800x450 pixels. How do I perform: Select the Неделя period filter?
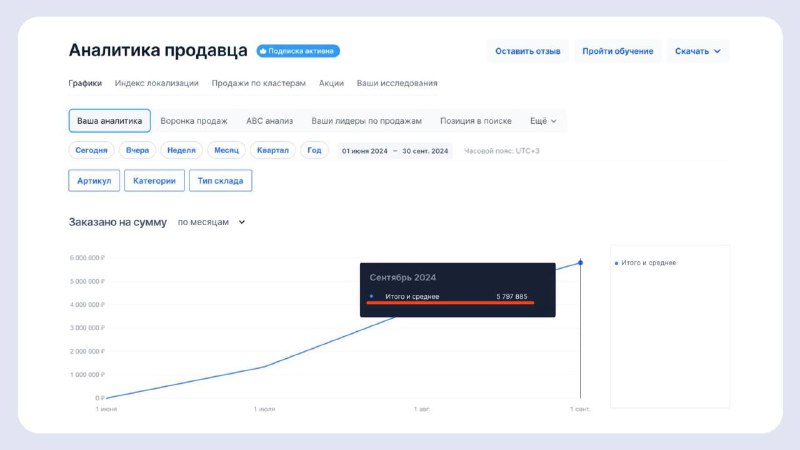point(181,150)
